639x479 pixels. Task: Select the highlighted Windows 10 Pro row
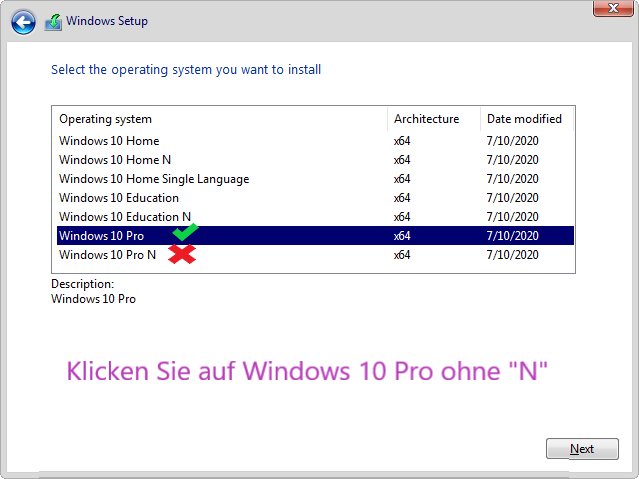coord(315,236)
